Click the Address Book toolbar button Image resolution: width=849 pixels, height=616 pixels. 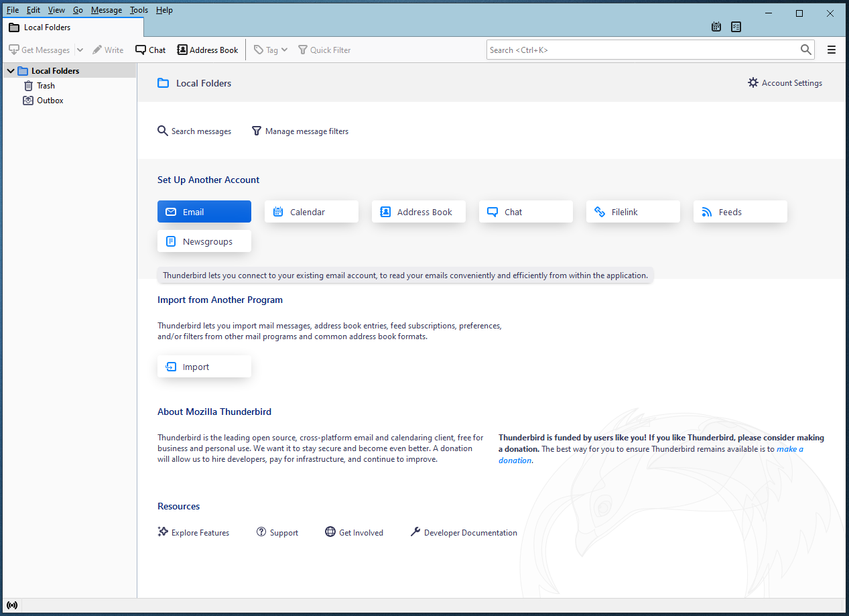pyautogui.click(x=208, y=50)
